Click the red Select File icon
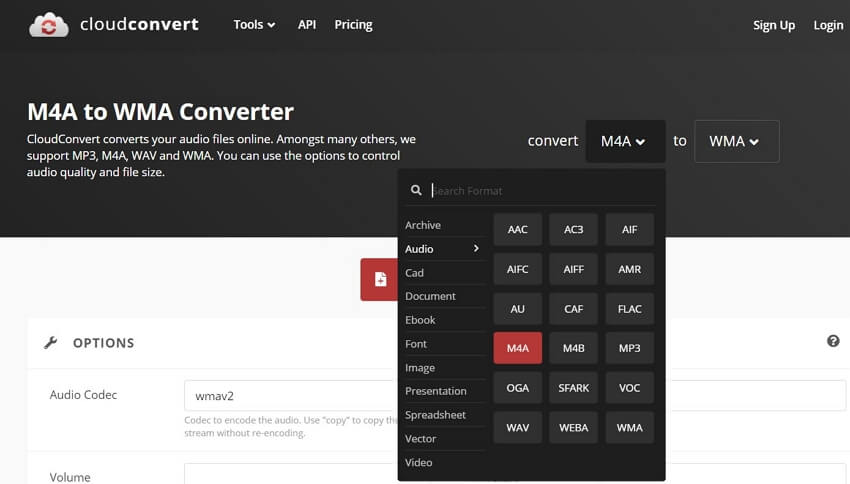The height and width of the screenshot is (484, 850). tap(380, 279)
